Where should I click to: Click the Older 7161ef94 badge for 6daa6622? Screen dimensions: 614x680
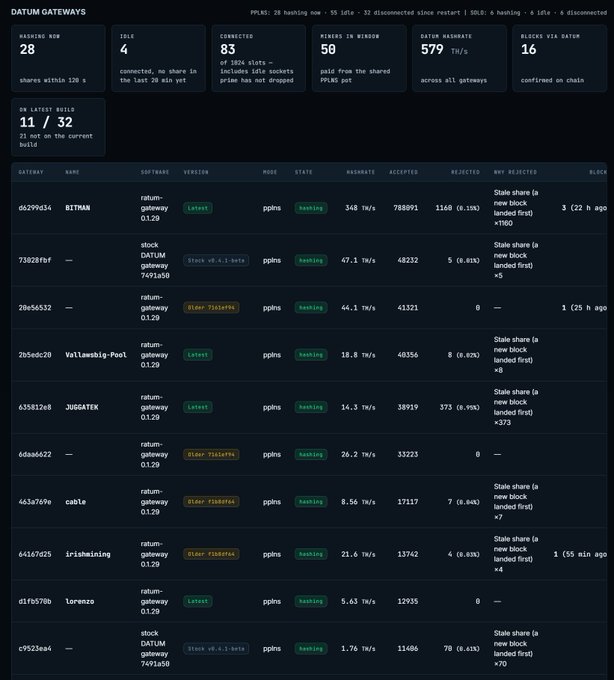(x=211, y=455)
